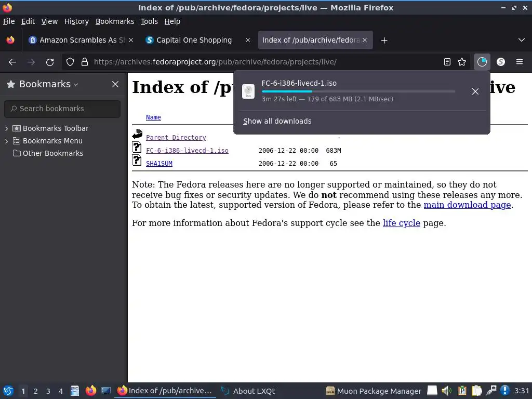532x399 pixels.
Task: Close the Capital One Shopping tab
Action: click(248, 40)
